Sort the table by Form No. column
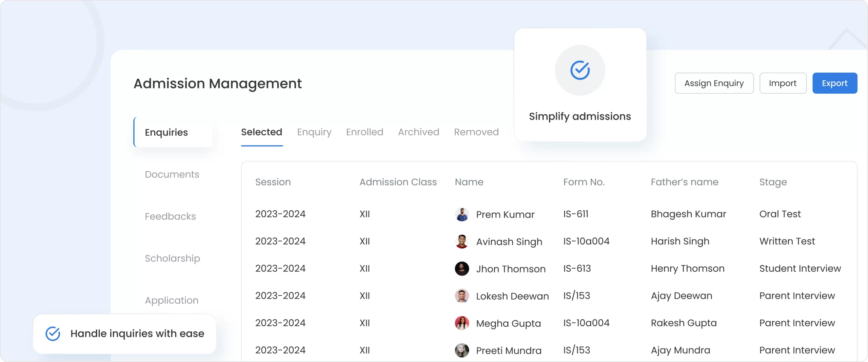Screen dimensions: 868x362 tap(584, 182)
